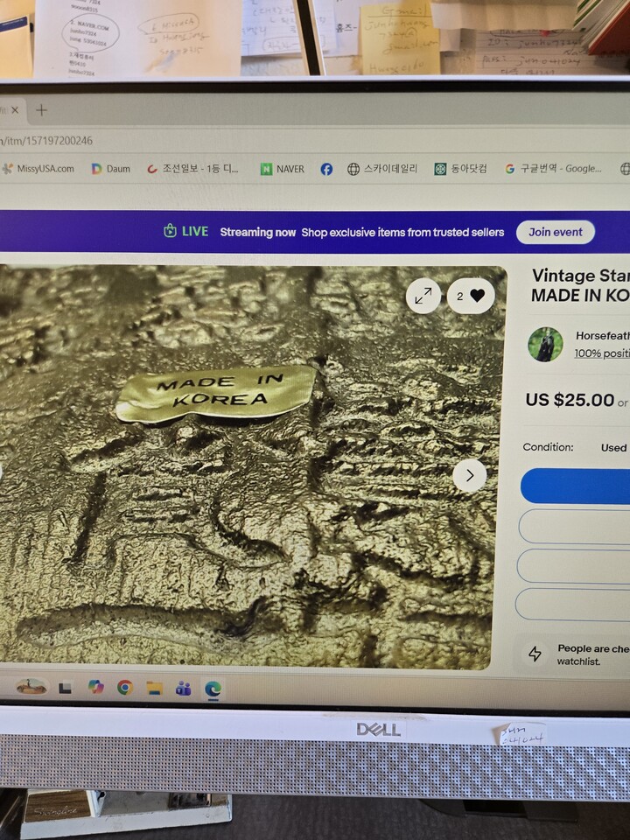Screen dimensions: 630x840
Task: Close the current browser tab
Action: tap(15, 110)
